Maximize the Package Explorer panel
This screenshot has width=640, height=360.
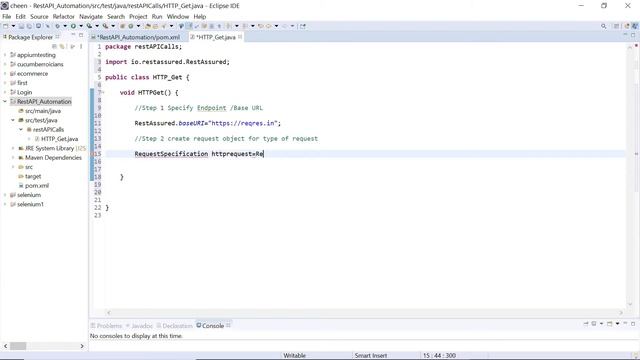tap(81, 36)
